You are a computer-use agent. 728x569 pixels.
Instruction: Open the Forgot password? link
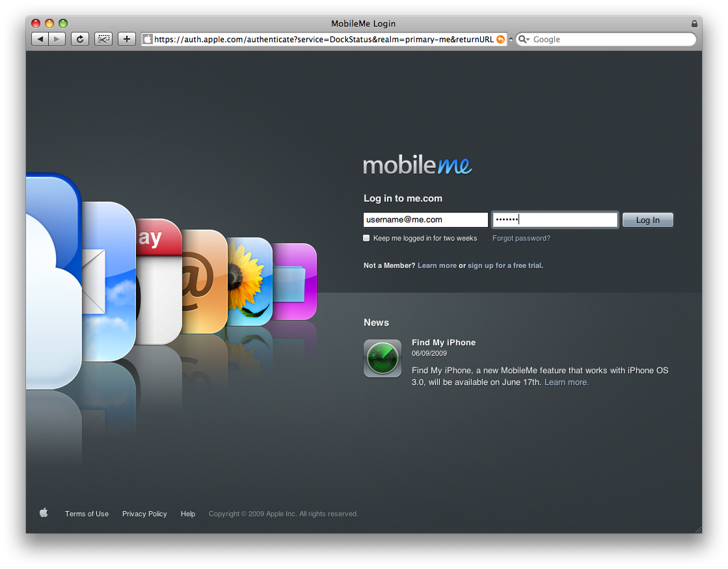point(521,238)
